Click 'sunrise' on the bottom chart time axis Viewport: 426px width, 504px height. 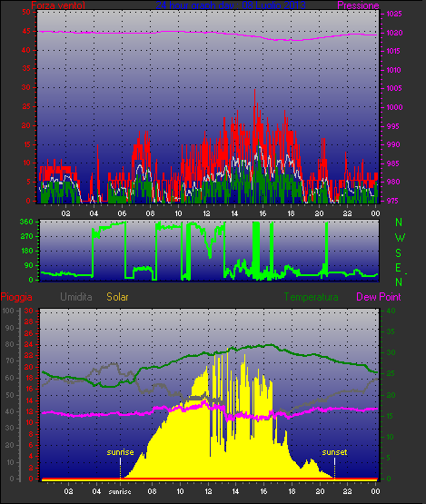pos(120,491)
